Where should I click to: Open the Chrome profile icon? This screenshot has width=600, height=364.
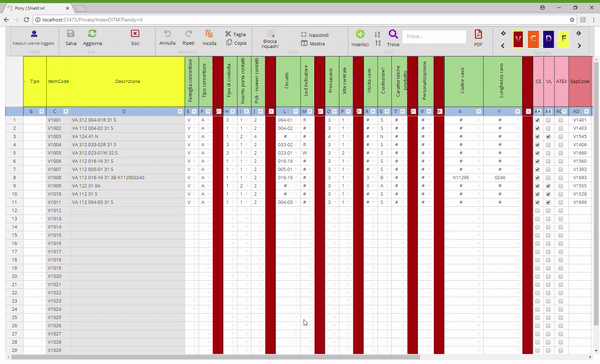pos(542,8)
